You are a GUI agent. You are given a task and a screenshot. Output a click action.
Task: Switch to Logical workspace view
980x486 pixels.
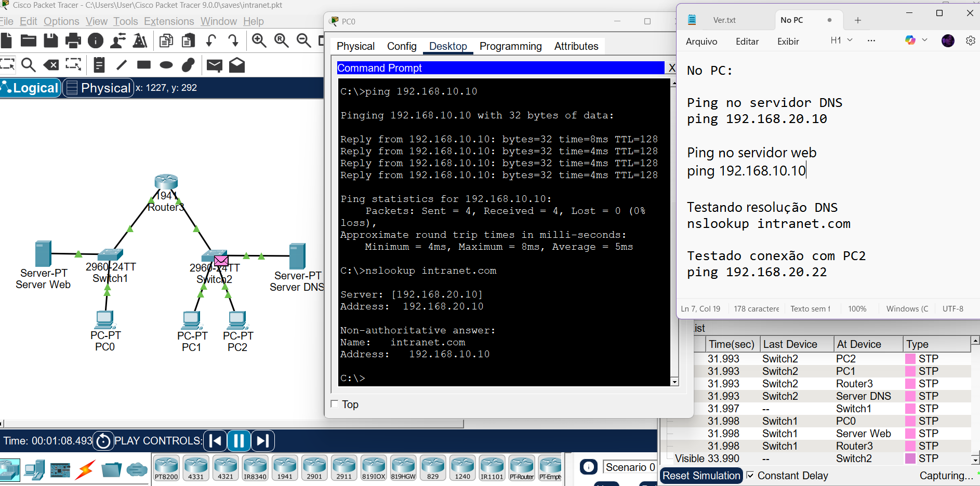[31, 88]
